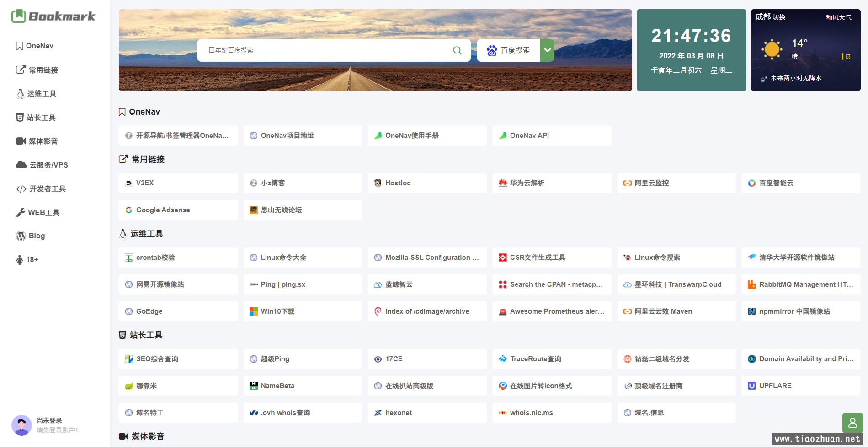
Task: Open whois.nic.ms link card
Action: (x=552, y=413)
